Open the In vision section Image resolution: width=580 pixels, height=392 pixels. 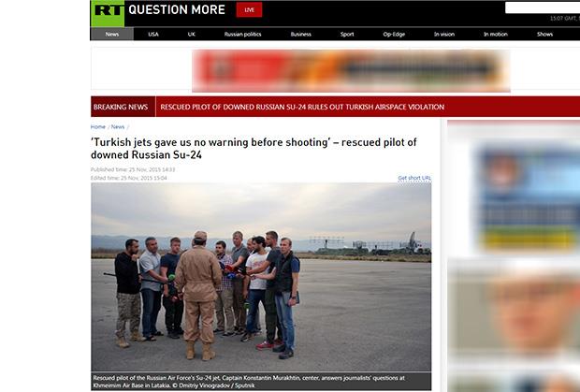(444, 34)
